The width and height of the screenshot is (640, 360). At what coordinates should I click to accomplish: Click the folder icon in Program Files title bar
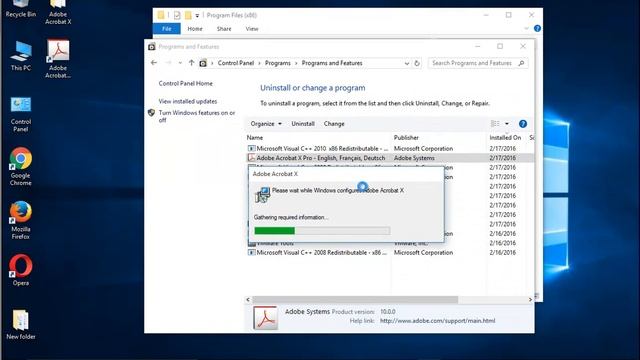(x=161, y=16)
